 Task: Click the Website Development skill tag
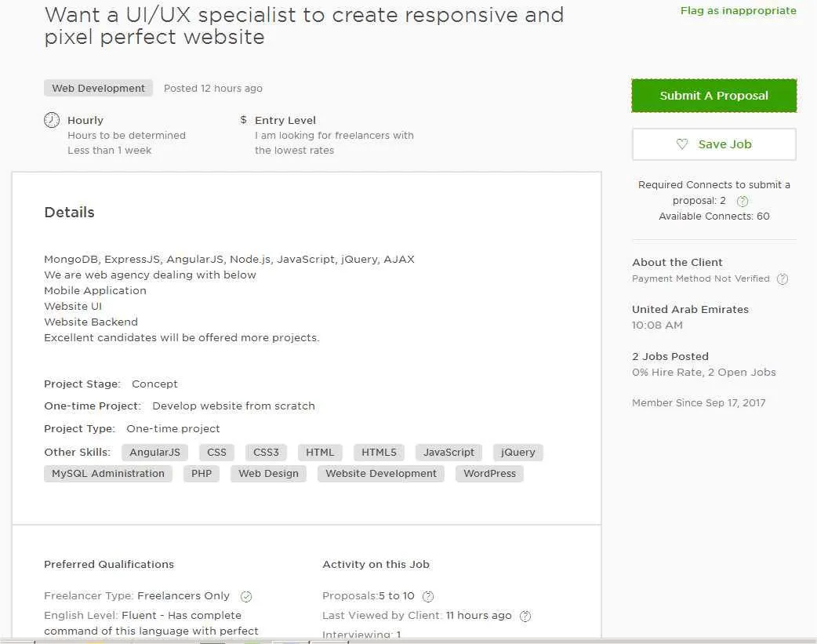[x=380, y=474]
